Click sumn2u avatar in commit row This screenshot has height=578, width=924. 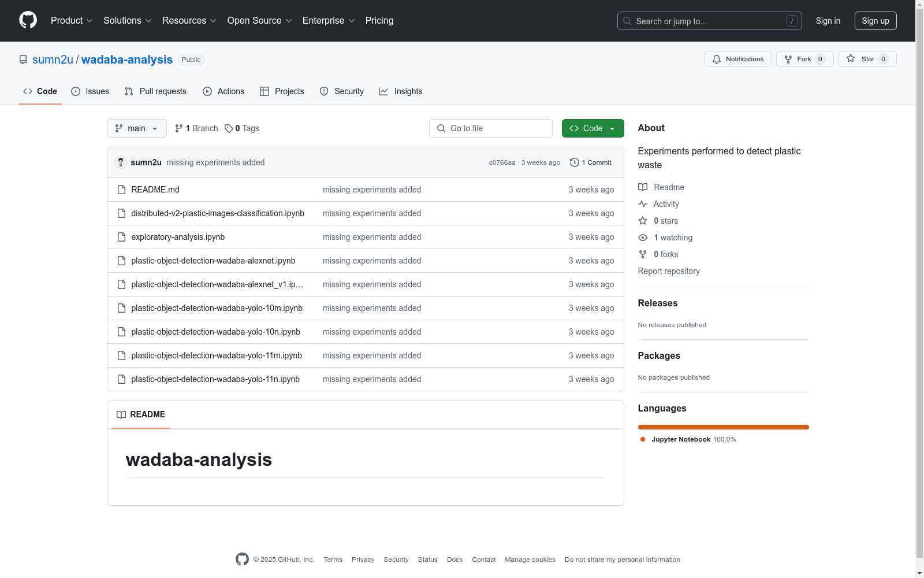(121, 162)
